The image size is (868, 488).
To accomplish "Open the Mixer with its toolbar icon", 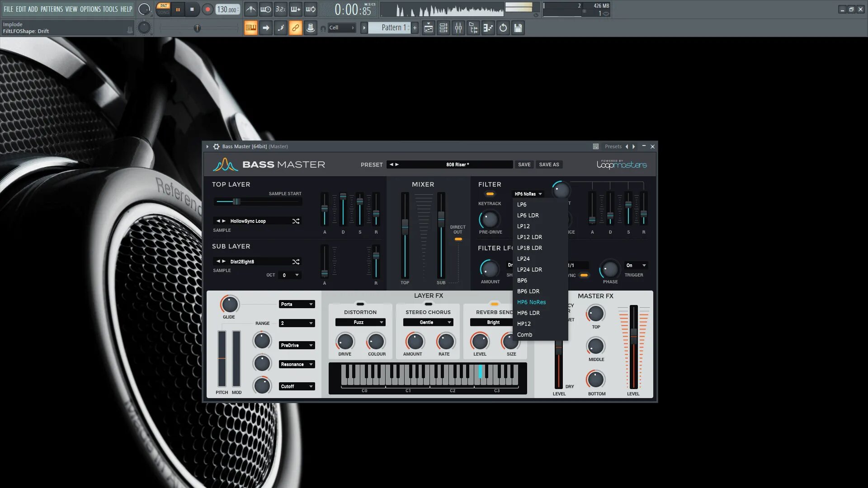I will 458,28.
